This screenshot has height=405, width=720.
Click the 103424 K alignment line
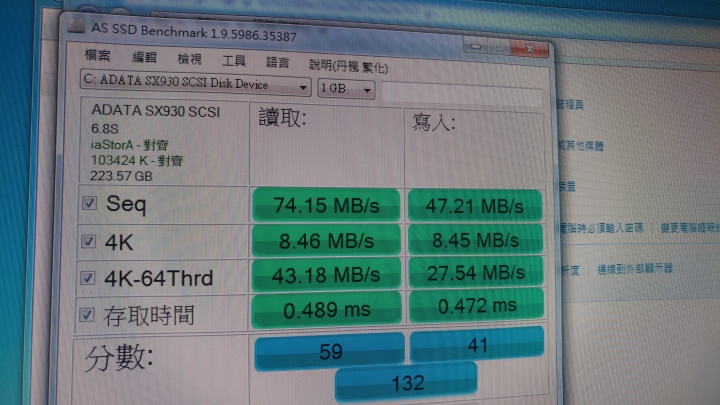137,160
